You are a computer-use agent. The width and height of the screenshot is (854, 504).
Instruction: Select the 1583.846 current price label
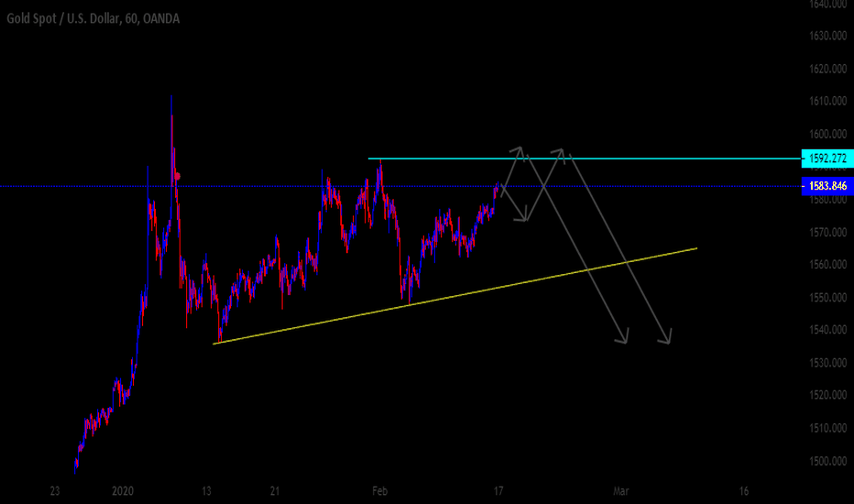point(827,186)
